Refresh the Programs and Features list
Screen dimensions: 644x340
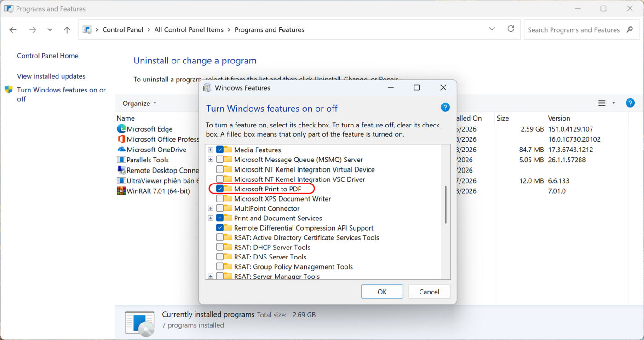tap(511, 29)
